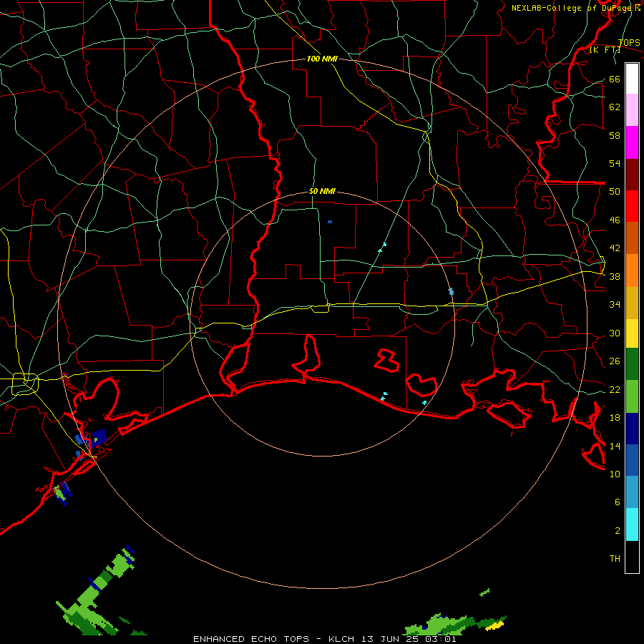This screenshot has height=644, width=644.
Task: Click the 100 NMI range ring label
Action: pyautogui.click(x=322, y=59)
